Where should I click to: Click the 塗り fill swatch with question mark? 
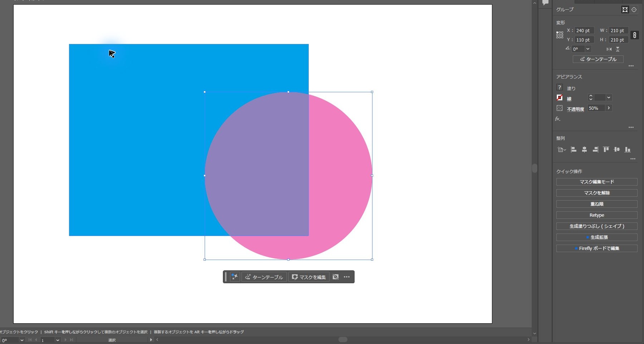tap(560, 87)
